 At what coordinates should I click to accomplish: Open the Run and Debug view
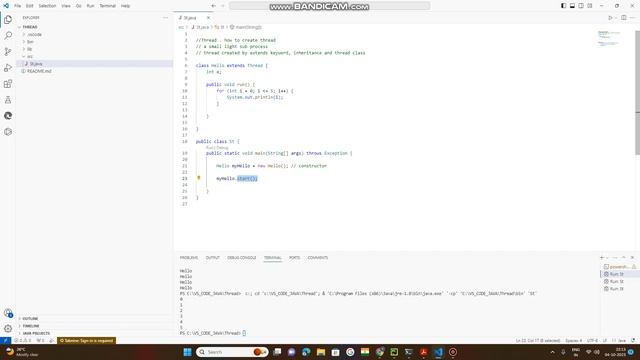8,68
